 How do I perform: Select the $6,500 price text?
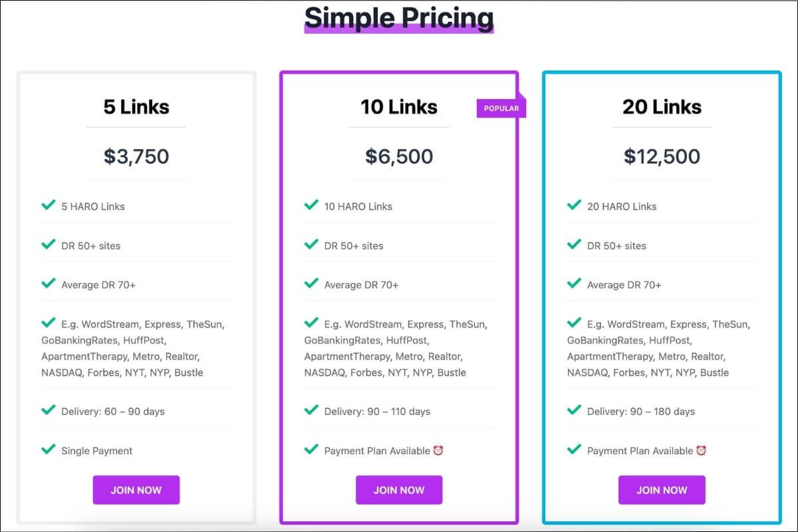pos(399,156)
